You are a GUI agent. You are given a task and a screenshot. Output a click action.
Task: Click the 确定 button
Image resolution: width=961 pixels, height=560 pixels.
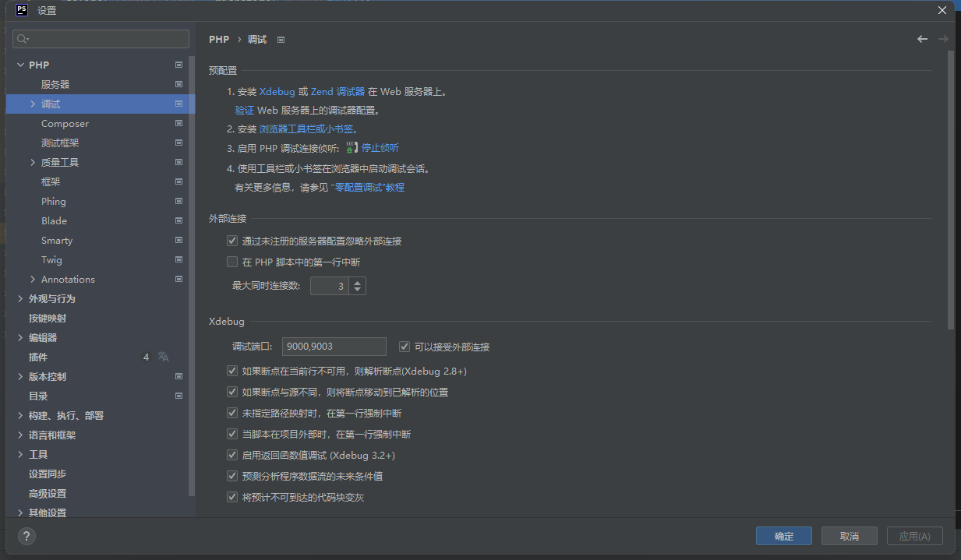point(783,536)
